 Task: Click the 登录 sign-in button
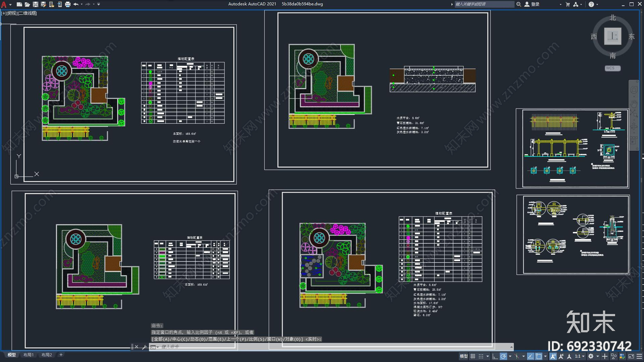535,4
